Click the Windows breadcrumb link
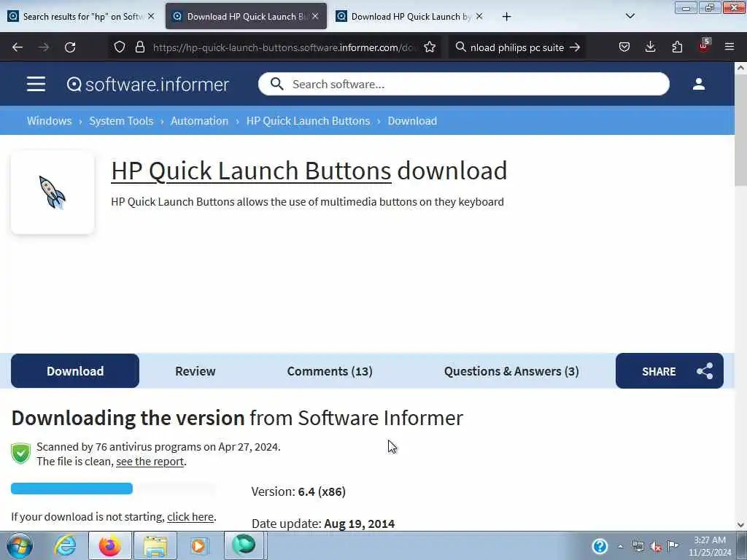Image resolution: width=747 pixels, height=560 pixels. click(49, 121)
